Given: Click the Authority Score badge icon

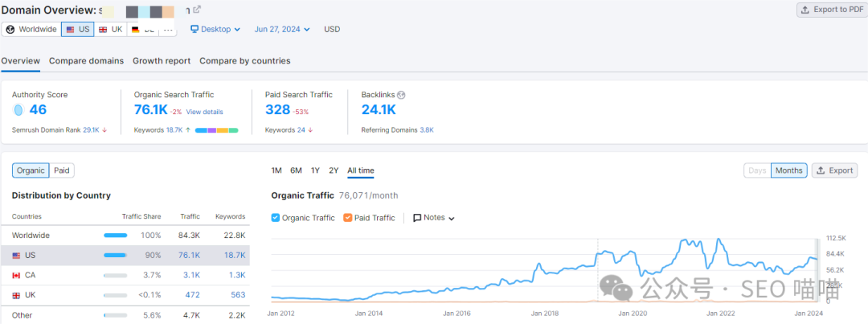Looking at the screenshot, I should (x=18, y=110).
